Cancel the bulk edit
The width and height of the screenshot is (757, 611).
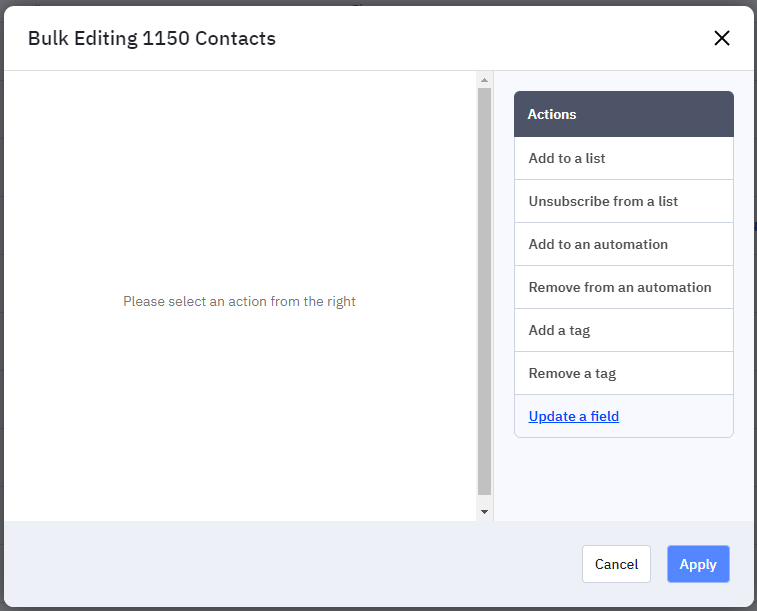[x=616, y=564]
